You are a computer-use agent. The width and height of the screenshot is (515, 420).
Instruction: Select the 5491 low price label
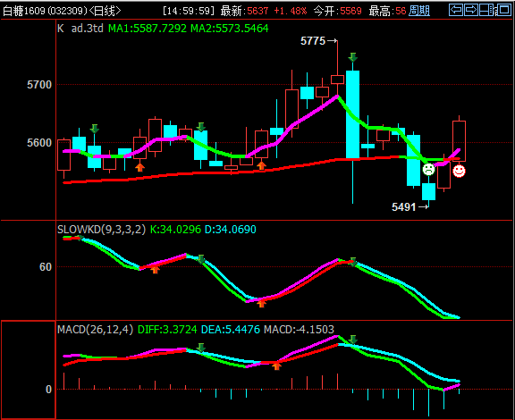point(403,207)
